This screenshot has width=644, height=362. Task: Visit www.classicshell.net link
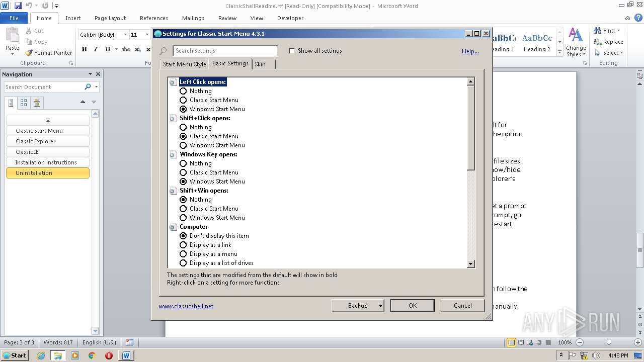tap(186, 306)
